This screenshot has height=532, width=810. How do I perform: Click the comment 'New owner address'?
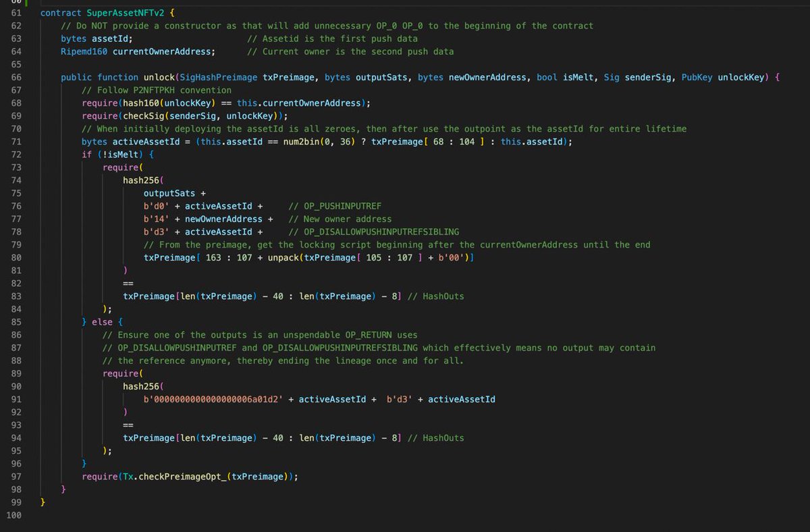coord(340,219)
